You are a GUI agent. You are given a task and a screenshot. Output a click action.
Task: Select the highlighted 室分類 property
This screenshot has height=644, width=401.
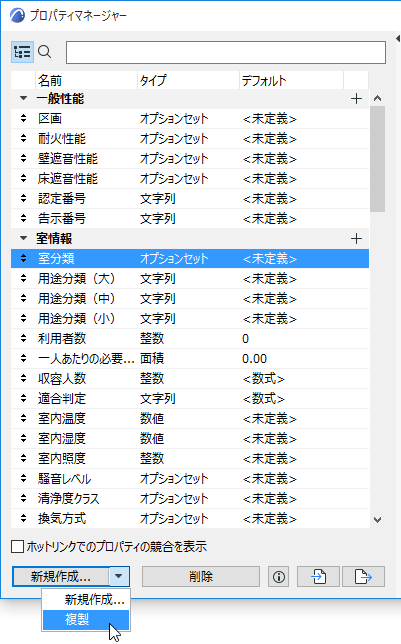[x=190, y=258]
